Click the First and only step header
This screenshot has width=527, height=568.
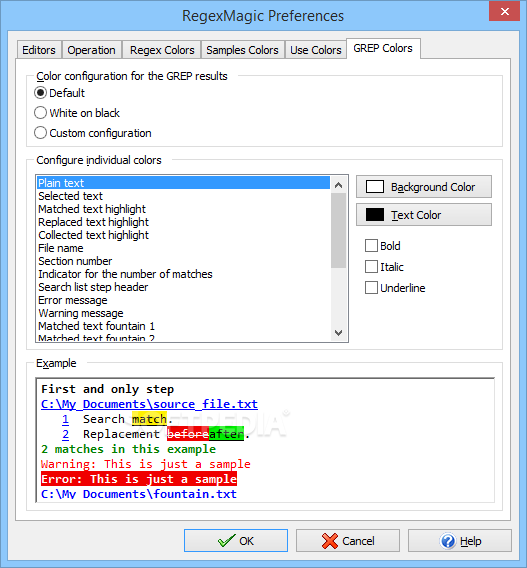(x=108, y=389)
